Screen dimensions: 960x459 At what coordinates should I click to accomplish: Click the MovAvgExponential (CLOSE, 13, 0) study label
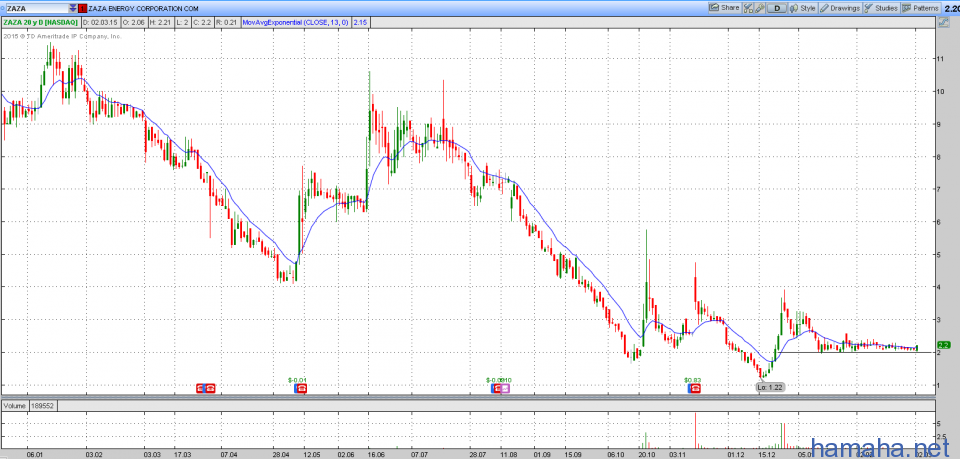pyautogui.click(x=295, y=23)
